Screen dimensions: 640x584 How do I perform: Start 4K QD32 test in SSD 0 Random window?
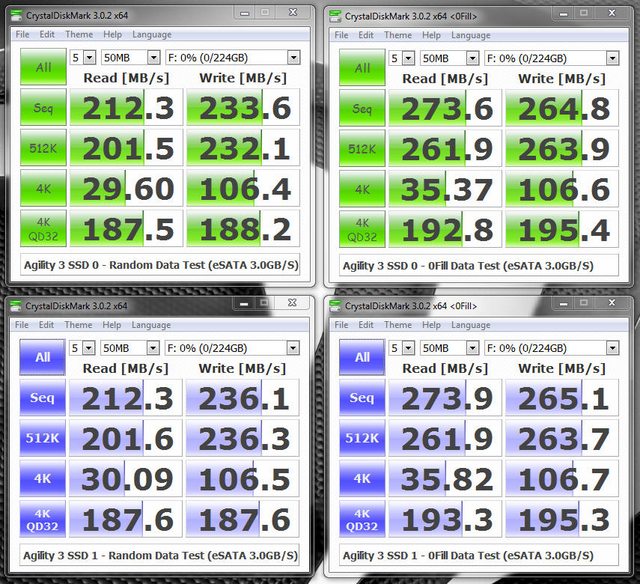point(43,229)
